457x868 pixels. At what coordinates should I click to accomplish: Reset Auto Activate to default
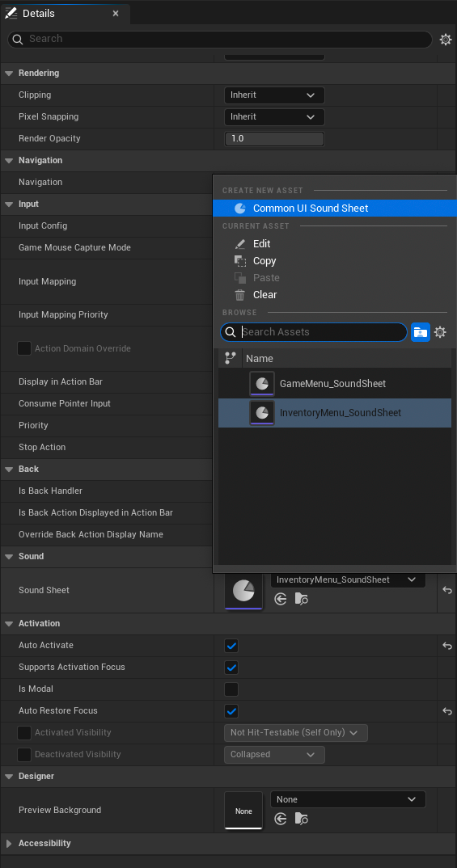pos(447,646)
